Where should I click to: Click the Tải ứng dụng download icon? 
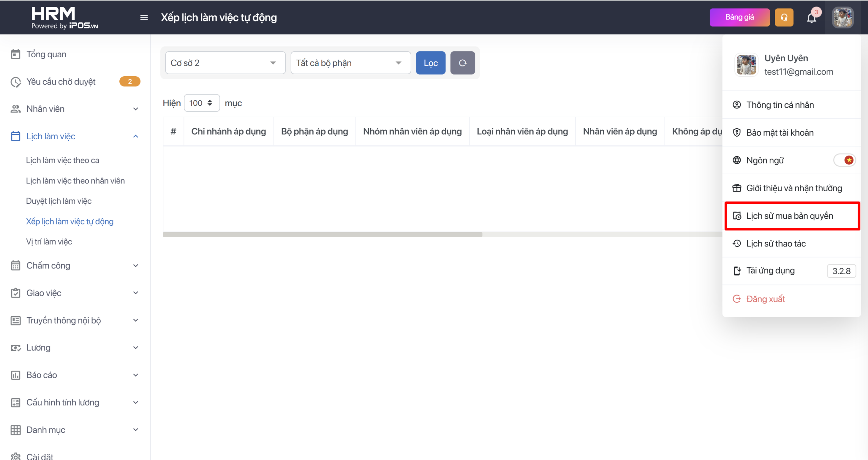(737, 271)
